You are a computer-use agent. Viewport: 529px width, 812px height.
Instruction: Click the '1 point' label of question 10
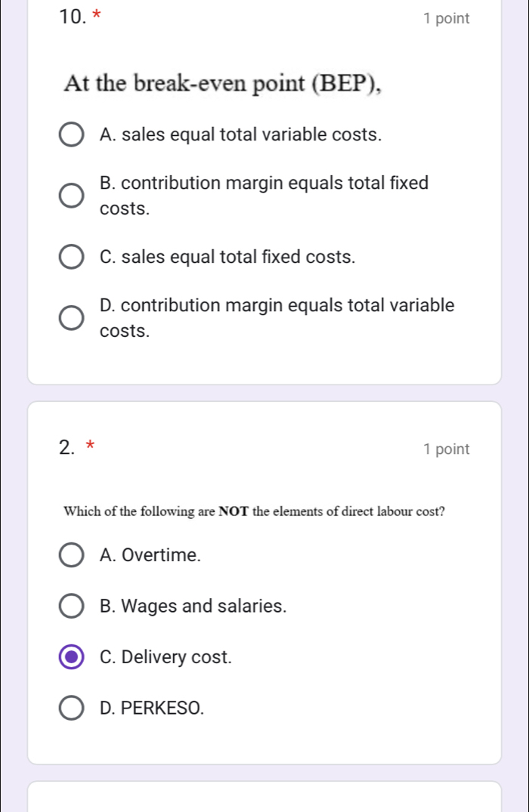tap(447, 19)
